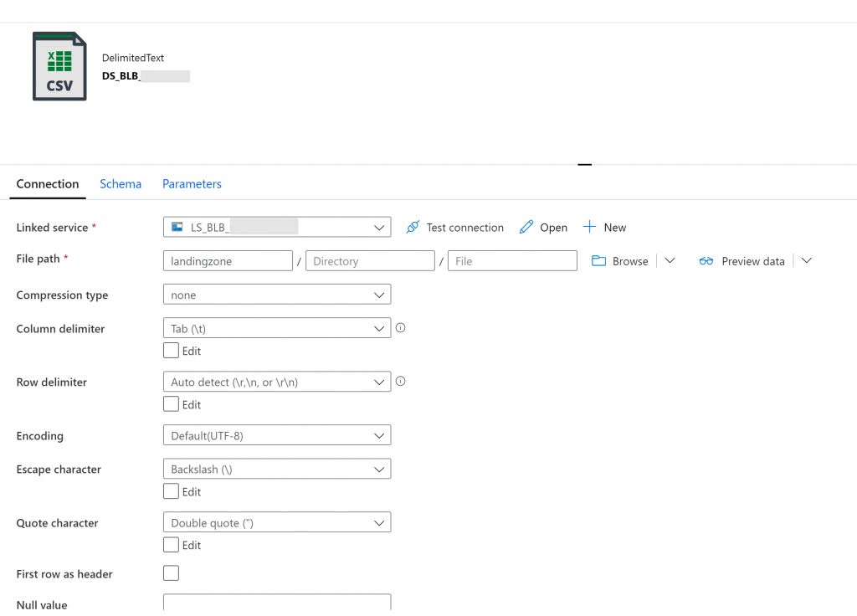This screenshot has width=857, height=616.
Task: Check the First row as header box
Action: [x=171, y=573]
